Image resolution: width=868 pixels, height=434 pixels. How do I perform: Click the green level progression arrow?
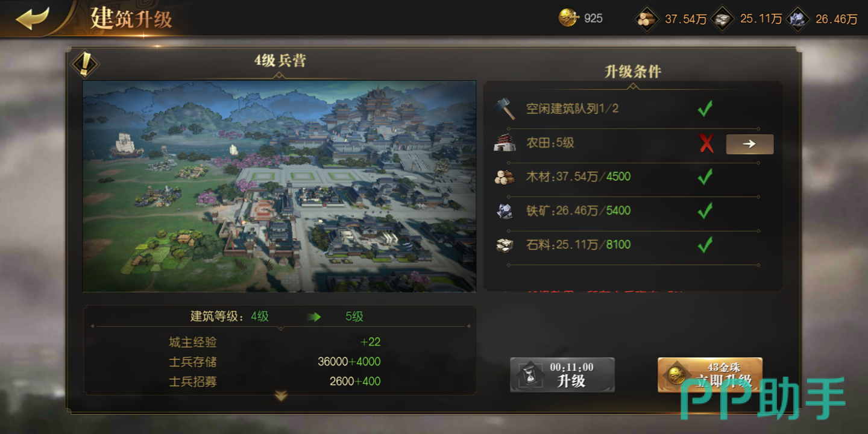tap(314, 316)
